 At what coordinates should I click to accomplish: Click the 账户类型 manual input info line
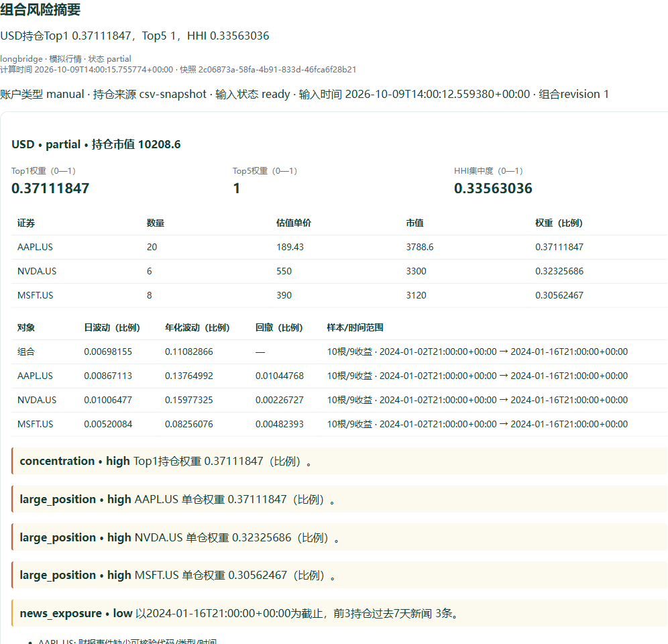tap(304, 94)
